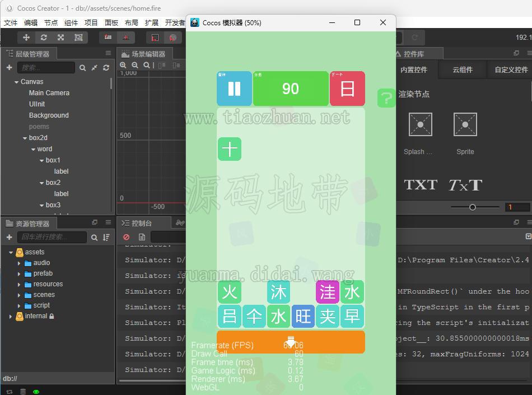Toggle the pivot/center handle button
This screenshot has height=395, width=532.
pyautogui.click(x=108, y=38)
